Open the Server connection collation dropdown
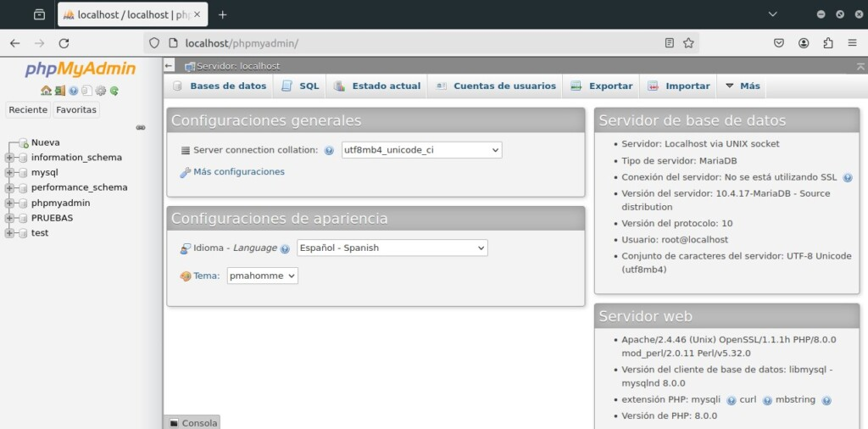 point(421,150)
